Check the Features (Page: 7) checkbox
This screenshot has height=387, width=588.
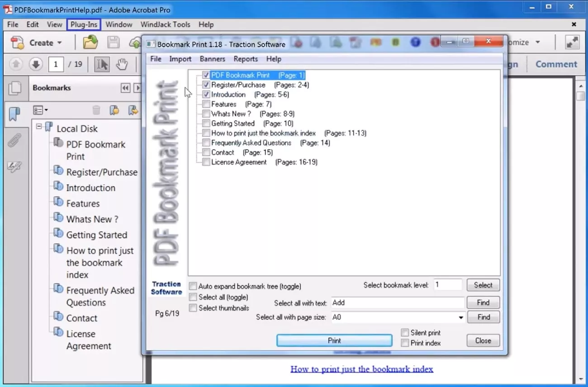[206, 104]
